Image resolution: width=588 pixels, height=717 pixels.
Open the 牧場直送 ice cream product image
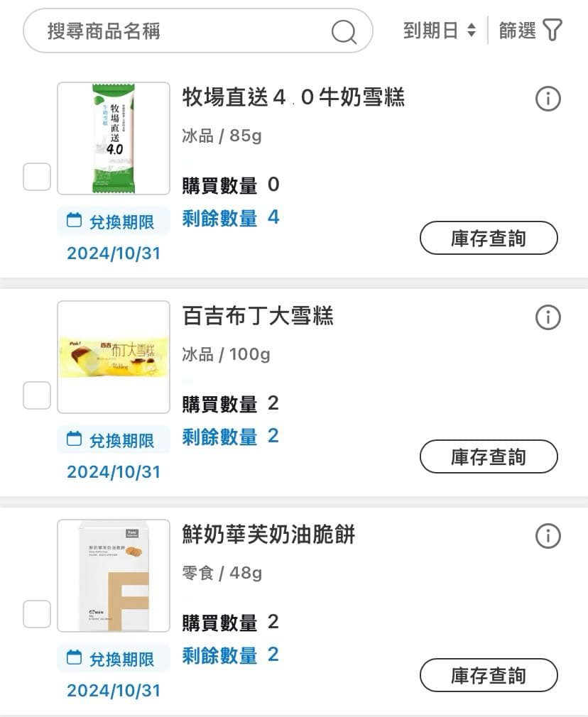pos(114,138)
